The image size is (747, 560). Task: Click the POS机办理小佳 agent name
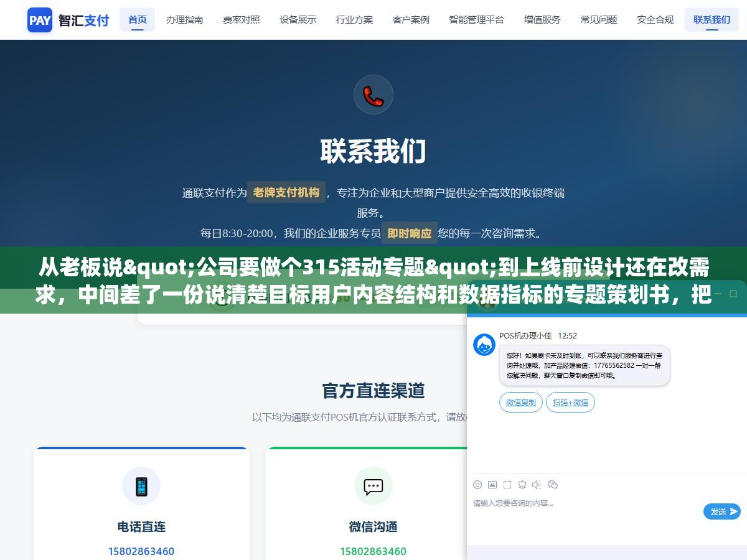525,335
